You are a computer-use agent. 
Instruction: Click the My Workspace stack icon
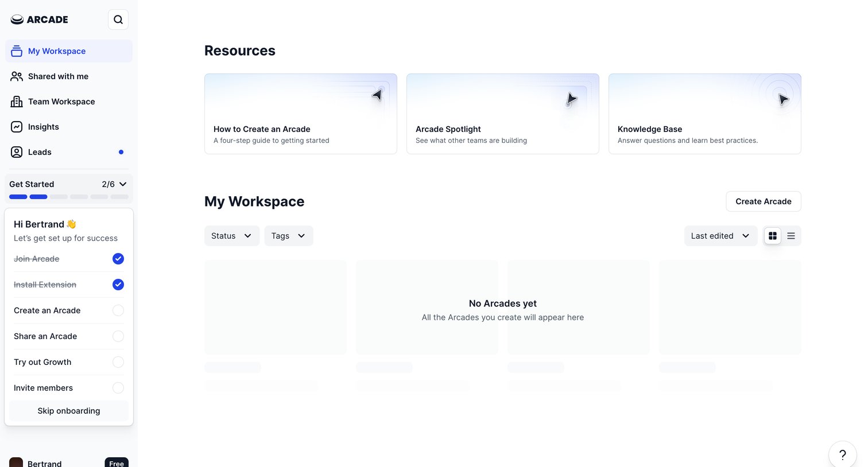17,51
